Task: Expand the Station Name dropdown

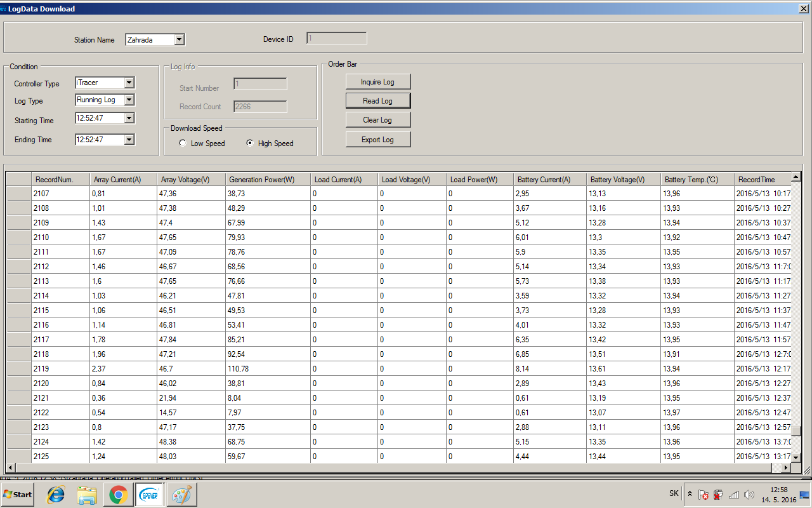Action: pyautogui.click(x=179, y=40)
